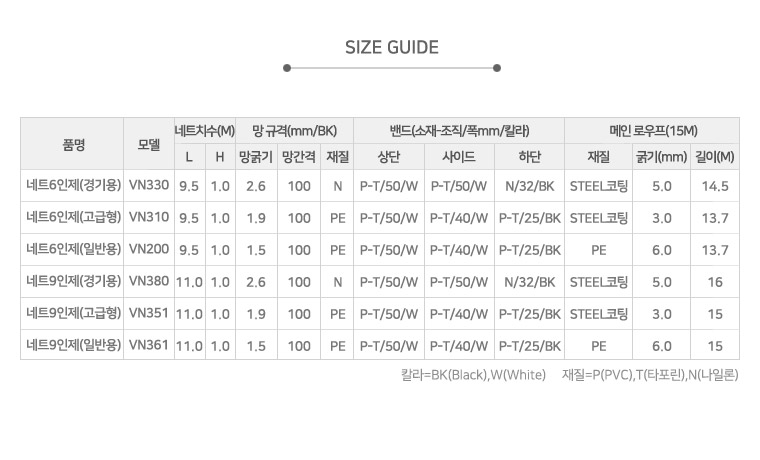The image size is (760, 460).
Task: Click the 길이(M) sub-header
Action: [x=715, y=157]
